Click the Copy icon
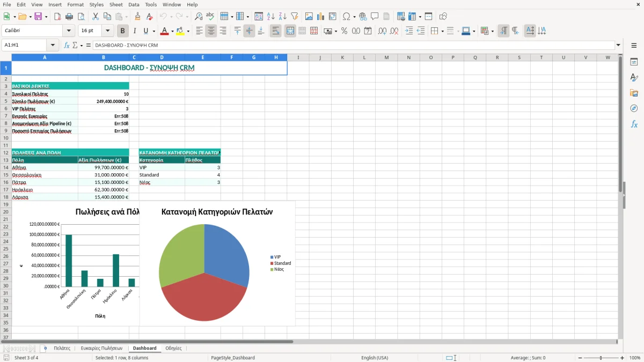 107,17
